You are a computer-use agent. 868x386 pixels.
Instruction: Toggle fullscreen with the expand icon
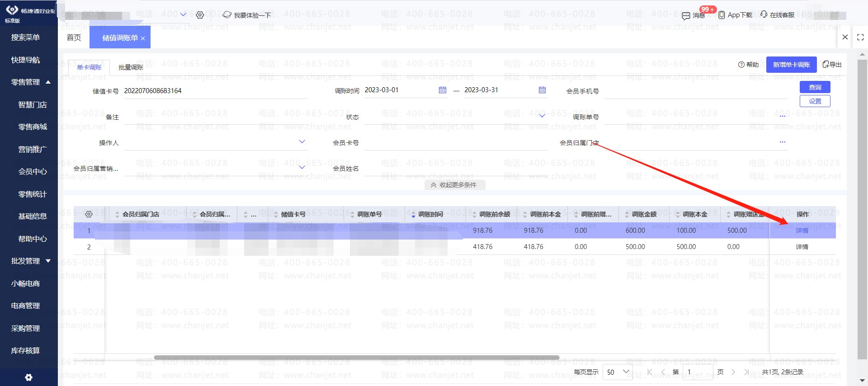[x=860, y=37]
